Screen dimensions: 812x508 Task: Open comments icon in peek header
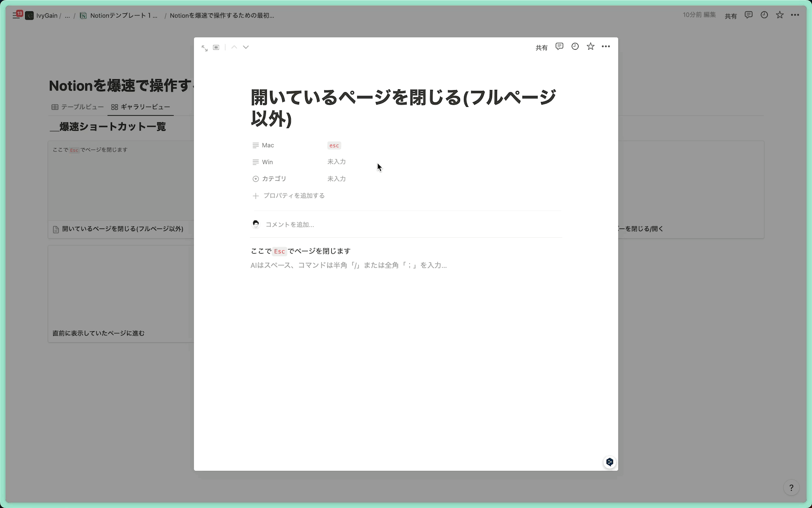click(x=559, y=47)
